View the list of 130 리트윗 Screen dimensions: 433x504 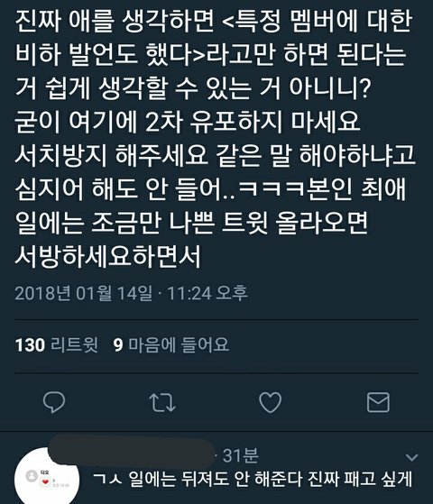coord(57,345)
